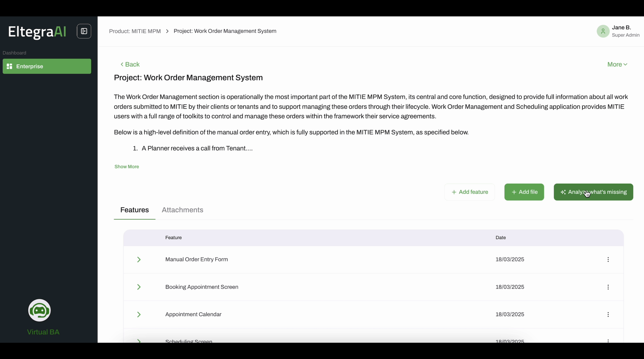Show More of the project description

[x=126, y=167]
